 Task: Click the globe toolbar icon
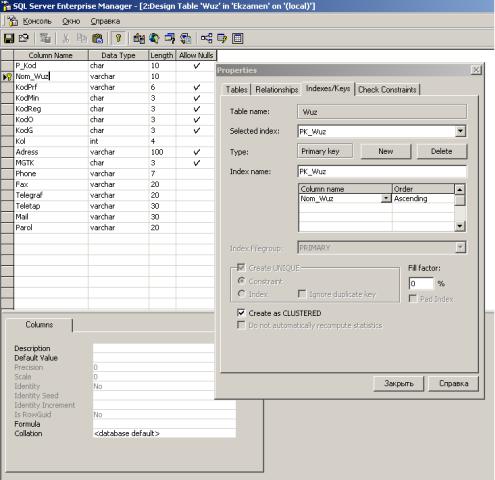click(154, 38)
